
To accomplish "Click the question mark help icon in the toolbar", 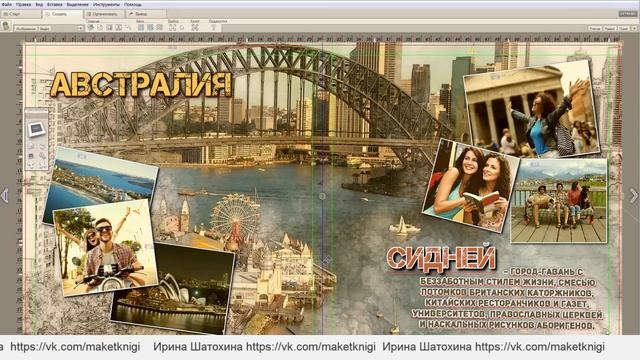I will click(213, 28).
